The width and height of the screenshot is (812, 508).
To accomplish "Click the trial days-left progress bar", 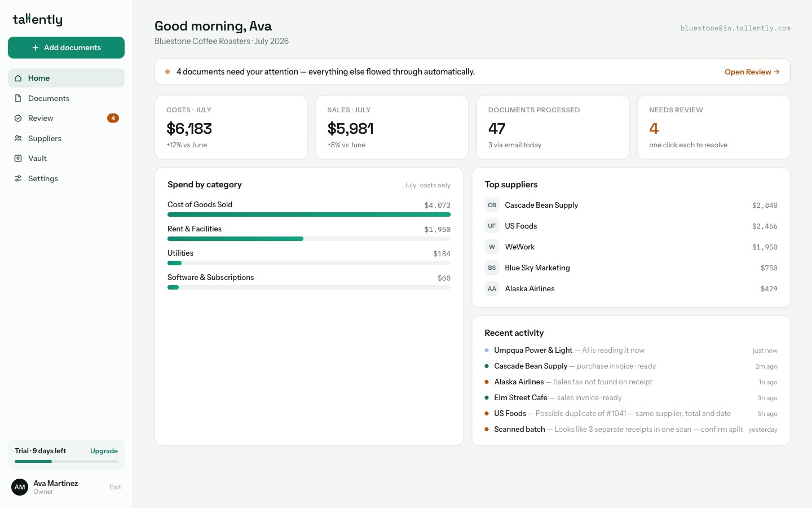I will (66, 462).
